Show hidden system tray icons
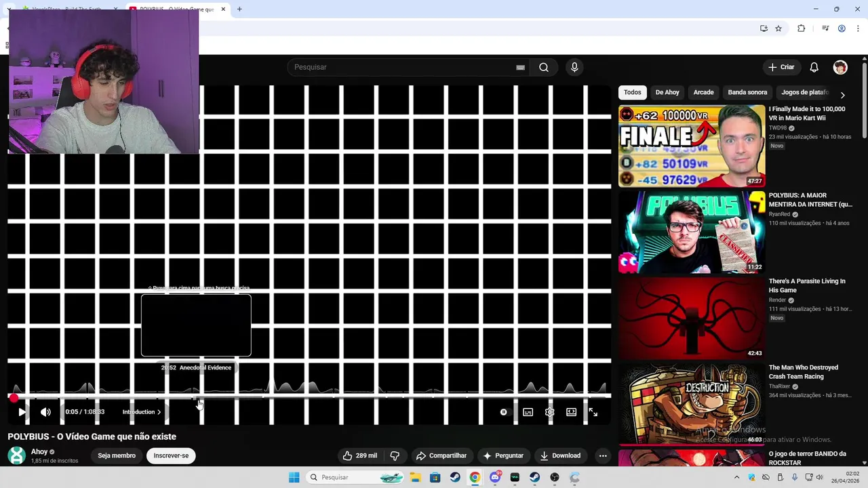868x488 pixels. (x=736, y=477)
